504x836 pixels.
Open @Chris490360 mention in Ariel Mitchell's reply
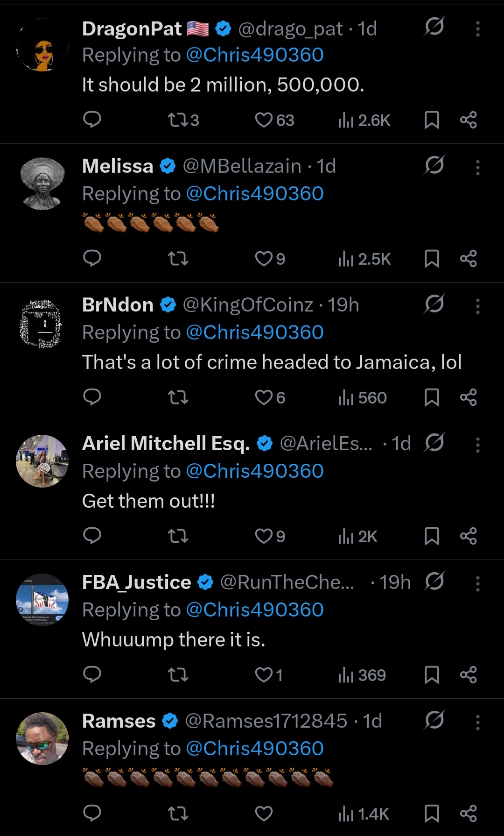coord(255,471)
